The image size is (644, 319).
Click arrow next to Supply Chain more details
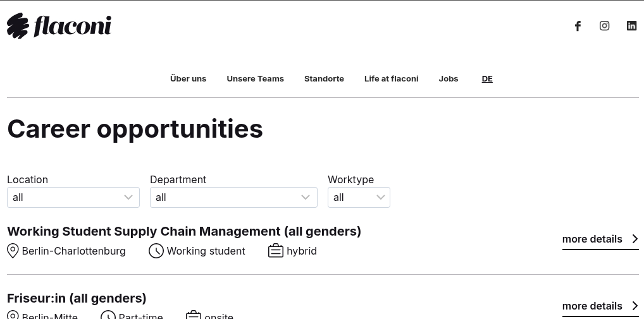635,239
